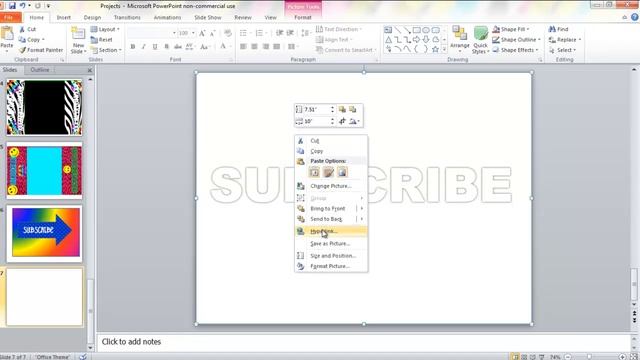Click the New Slide icon
The height and width of the screenshot is (360, 640).
pyautogui.click(x=78, y=34)
